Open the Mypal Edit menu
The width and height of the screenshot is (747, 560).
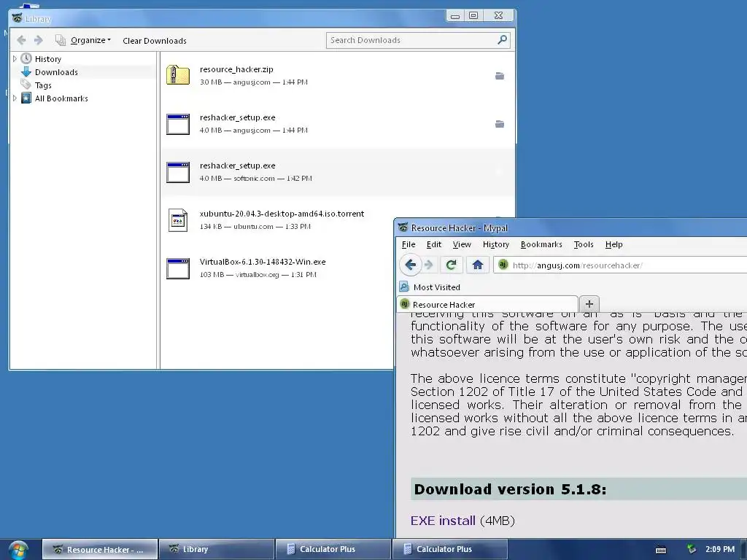click(x=433, y=244)
